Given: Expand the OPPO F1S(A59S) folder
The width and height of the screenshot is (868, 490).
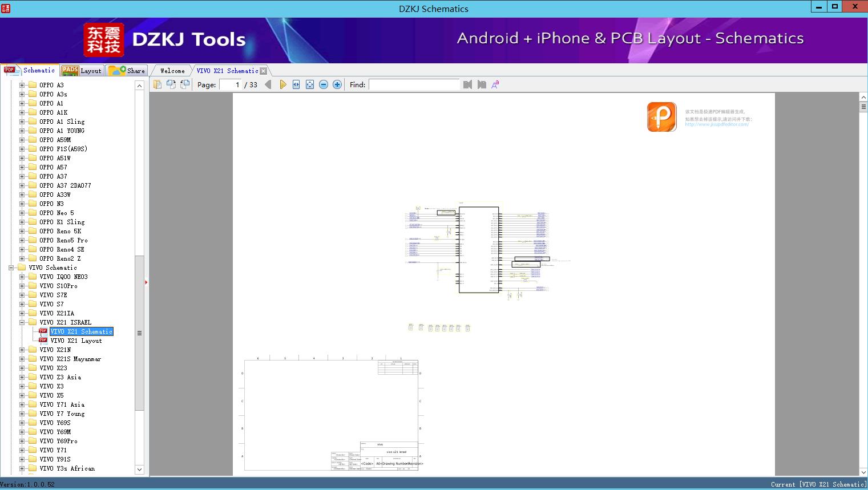Looking at the screenshot, I should tap(22, 149).
